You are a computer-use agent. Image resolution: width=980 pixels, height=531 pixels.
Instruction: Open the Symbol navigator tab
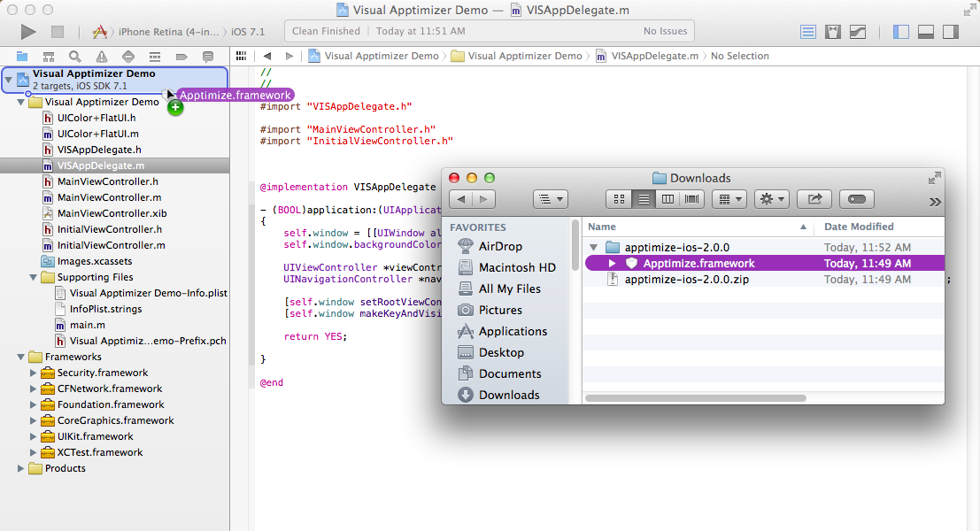coord(48,57)
